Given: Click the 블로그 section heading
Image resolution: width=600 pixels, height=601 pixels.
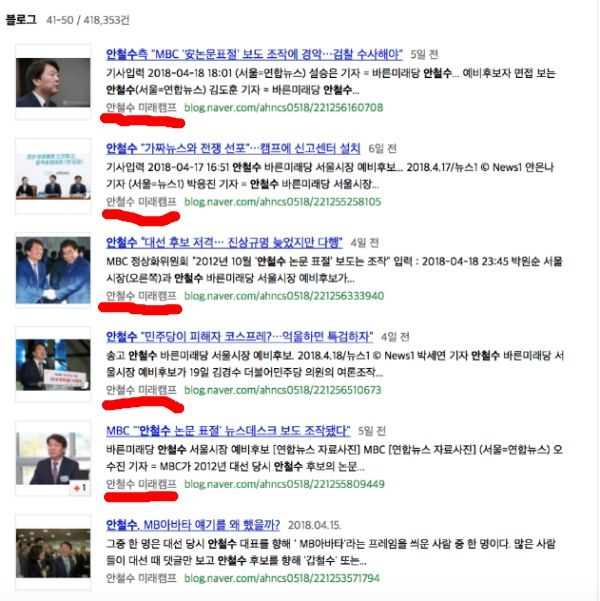Looking at the screenshot, I should point(21,20).
